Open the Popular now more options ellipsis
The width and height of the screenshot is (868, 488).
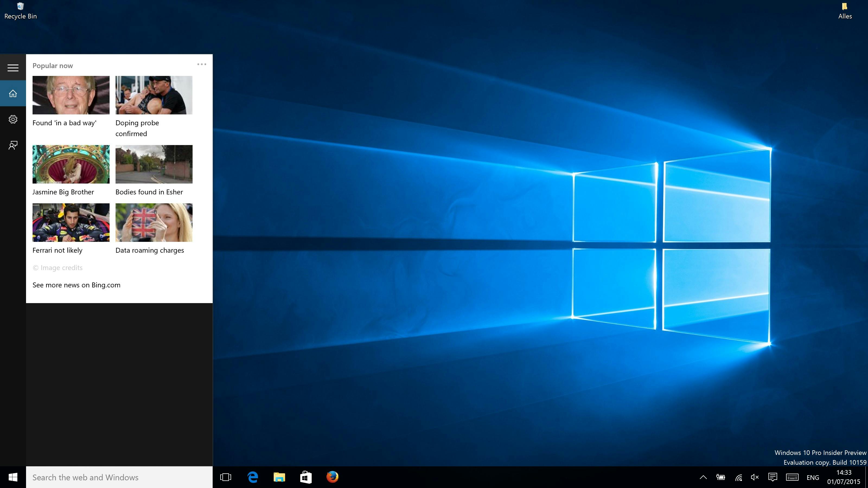pos(202,64)
